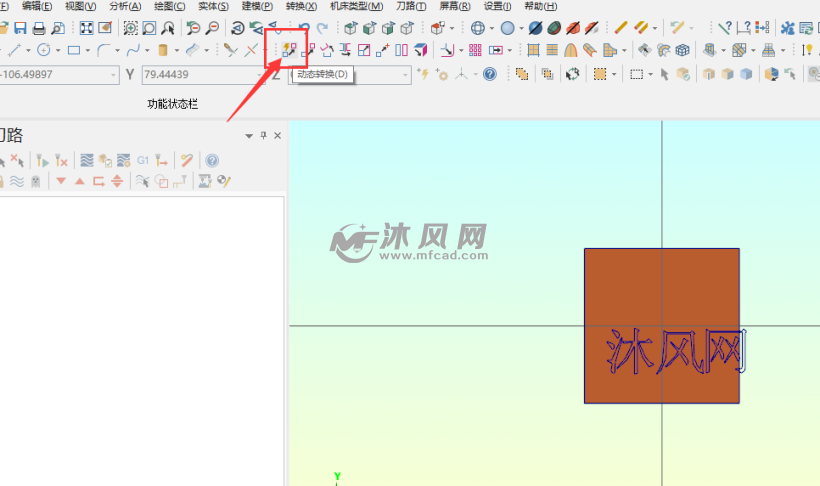Open the 分析(A) menu
Viewport: 820px width, 486px height.
[x=125, y=6]
